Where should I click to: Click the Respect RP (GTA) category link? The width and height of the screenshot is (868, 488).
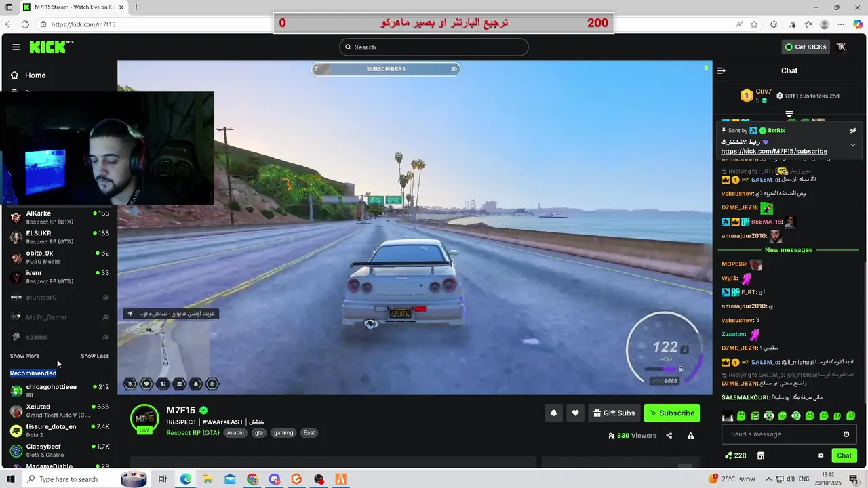tap(193, 432)
